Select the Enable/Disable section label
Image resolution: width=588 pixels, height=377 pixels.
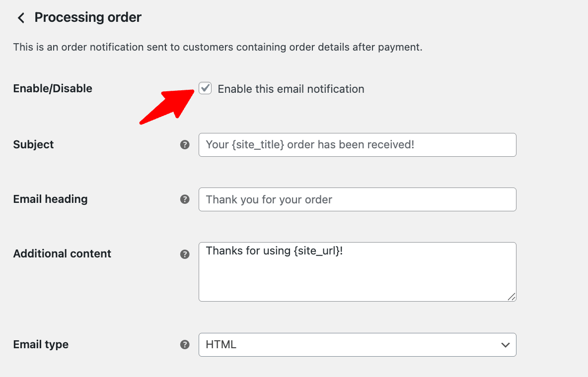tap(52, 88)
